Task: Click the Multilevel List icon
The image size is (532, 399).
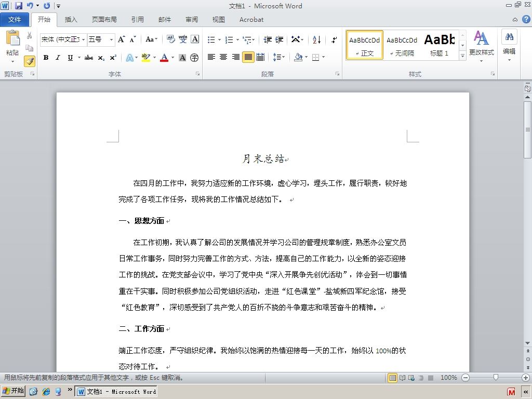Action: point(248,40)
